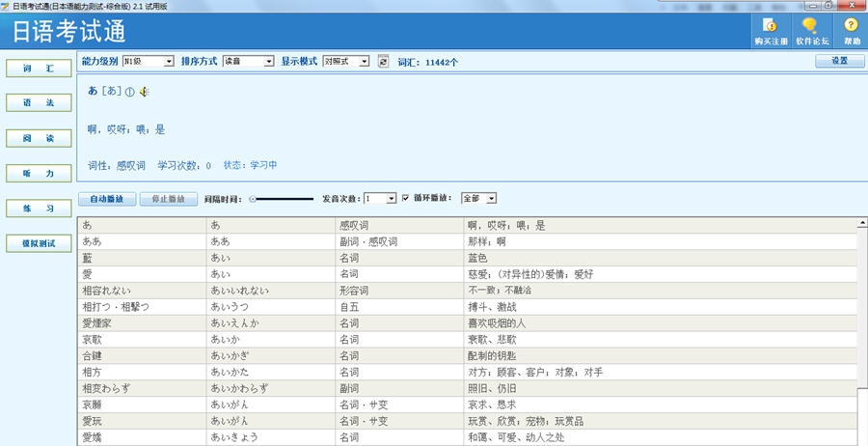Click the word list scrollbar up arrow
The height and width of the screenshot is (446, 868).
(862, 223)
